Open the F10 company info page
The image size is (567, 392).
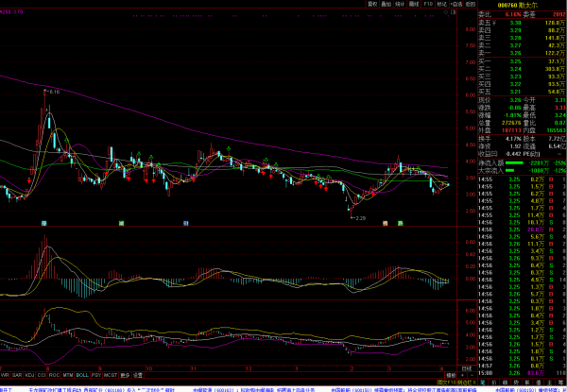point(427,4)
